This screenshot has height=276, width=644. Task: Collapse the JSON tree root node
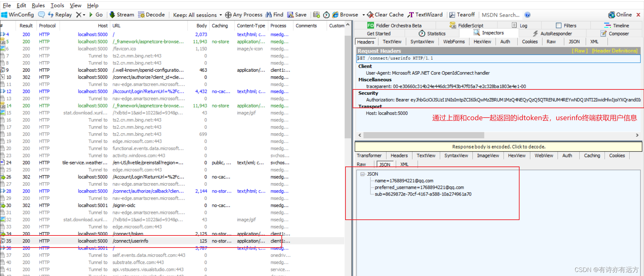(x=362, y=174)
